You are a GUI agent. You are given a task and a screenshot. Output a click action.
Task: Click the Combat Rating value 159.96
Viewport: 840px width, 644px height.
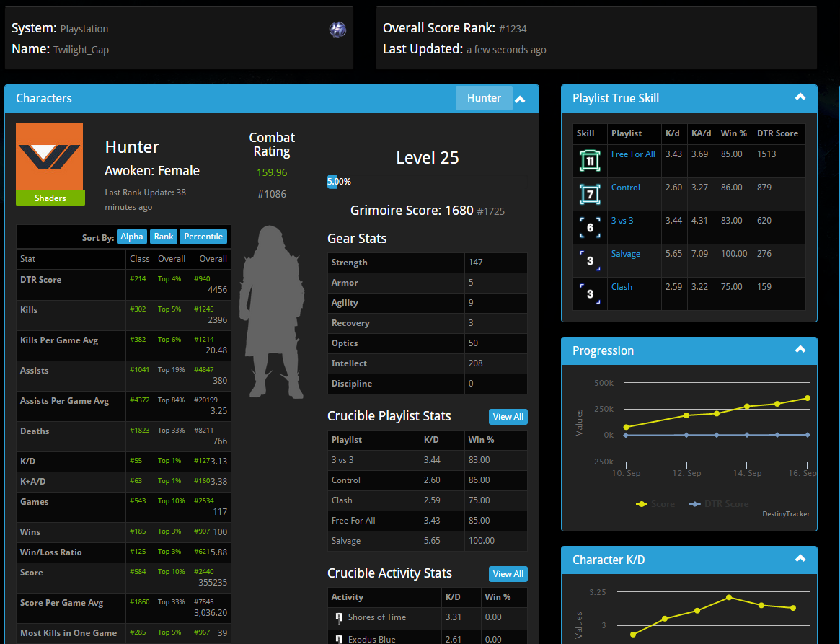pos(272,172)
